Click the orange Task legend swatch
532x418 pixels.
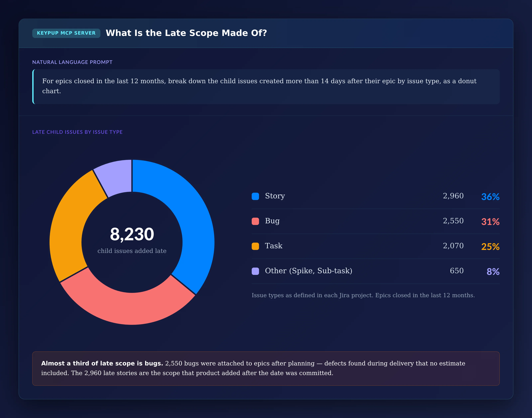click(x=255, y=246)
